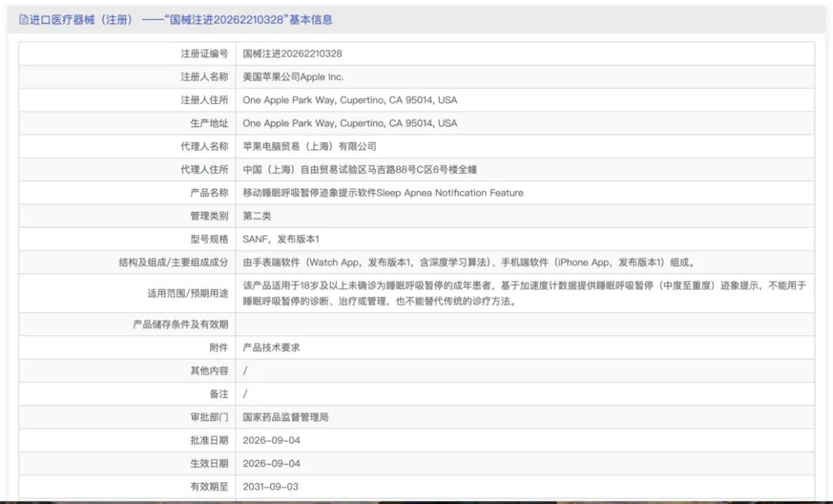Image resolution: width=833 pixels, height=504 pixels.
Task: Click the "代理人名称" label
Action: 204,146
